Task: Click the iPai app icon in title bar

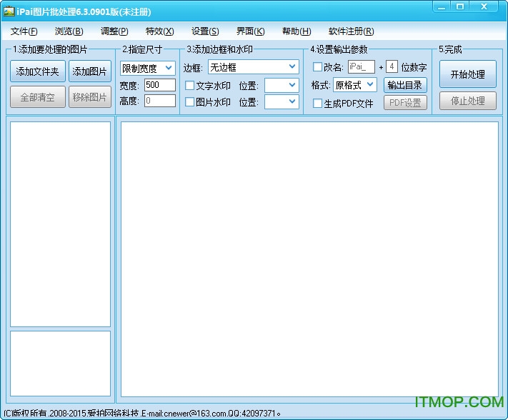Action: pyautogui.click(x=9, y=11)
